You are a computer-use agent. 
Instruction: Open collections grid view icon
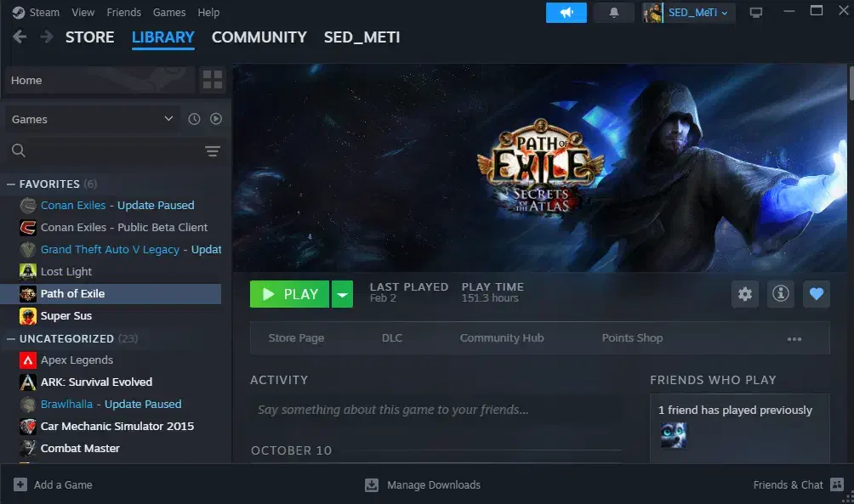[213, 80]
